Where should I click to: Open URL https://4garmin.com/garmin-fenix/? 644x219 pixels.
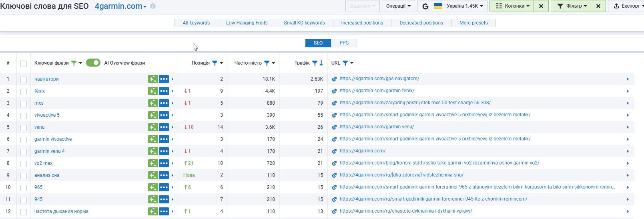click(377, 91)
